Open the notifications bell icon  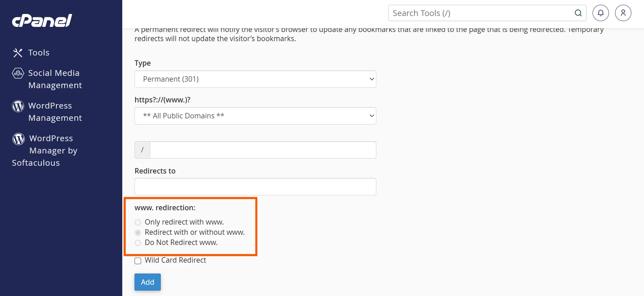[600, 13]
